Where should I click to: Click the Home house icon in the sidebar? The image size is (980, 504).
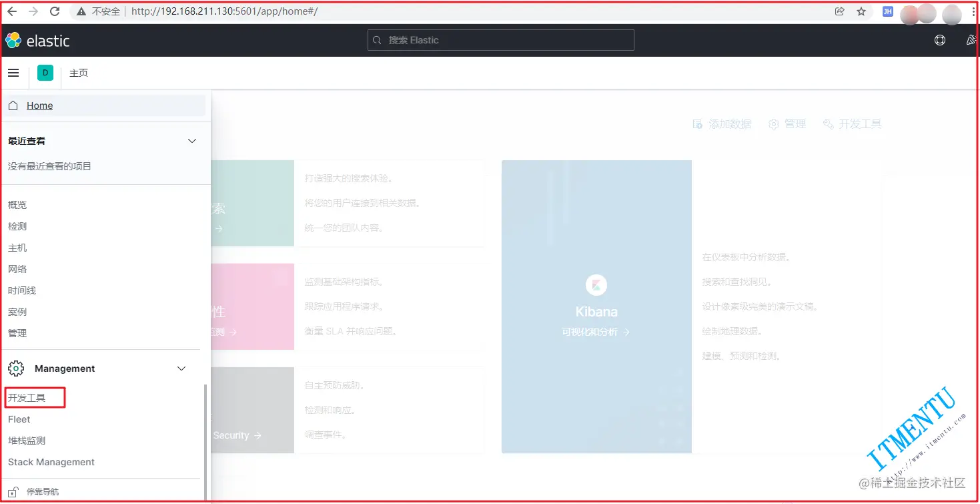coord(13,105)
